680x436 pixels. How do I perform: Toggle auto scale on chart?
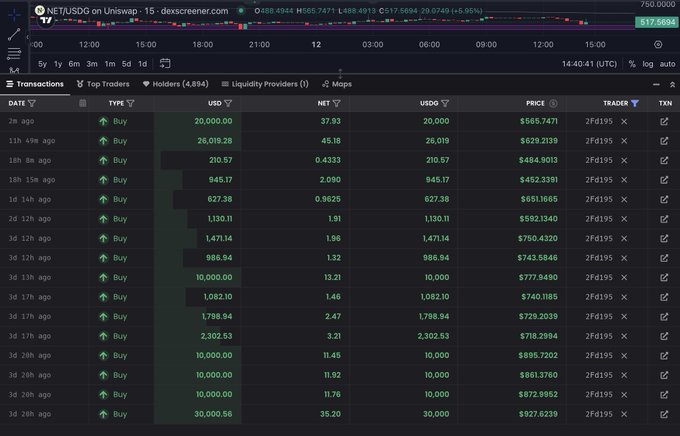667,64
